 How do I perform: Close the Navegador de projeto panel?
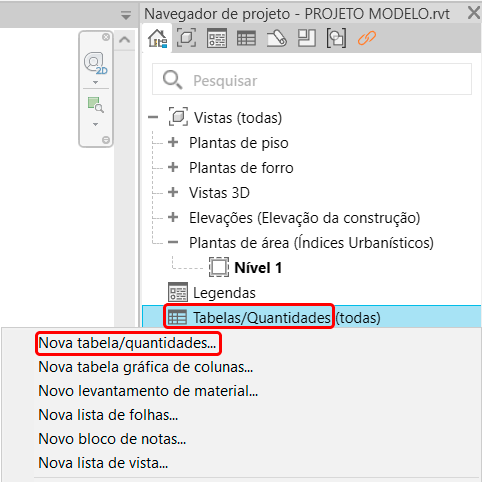click(474, 13)
